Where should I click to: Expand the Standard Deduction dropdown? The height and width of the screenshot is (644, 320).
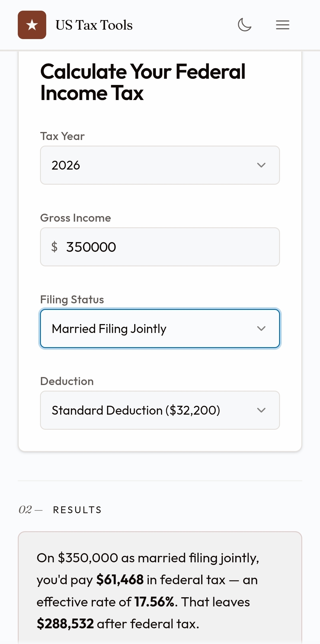(160, 410)
